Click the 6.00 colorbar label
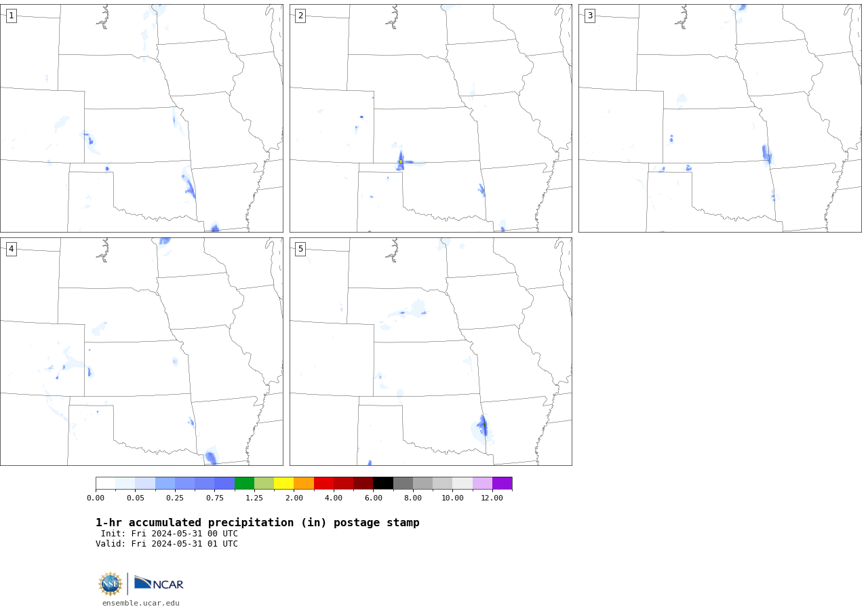Image resolution: width=868 pixels, height=611 pixels. point(373,498)
